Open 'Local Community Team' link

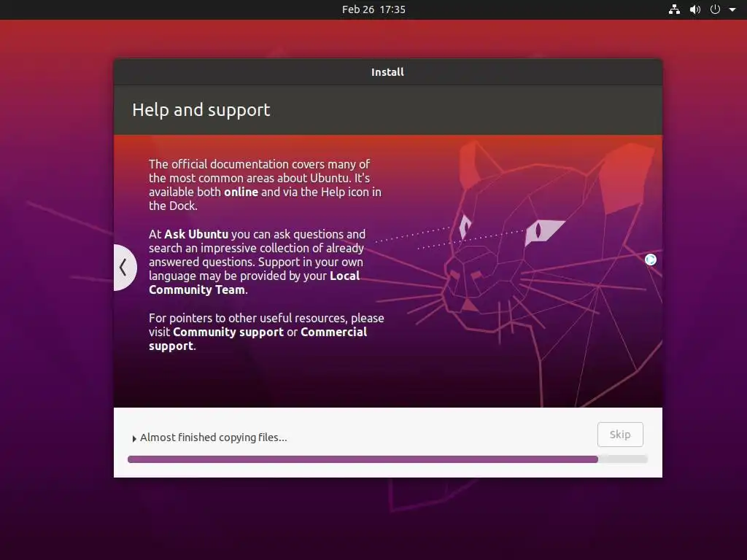pyautogui.click(x=254, y=283)
